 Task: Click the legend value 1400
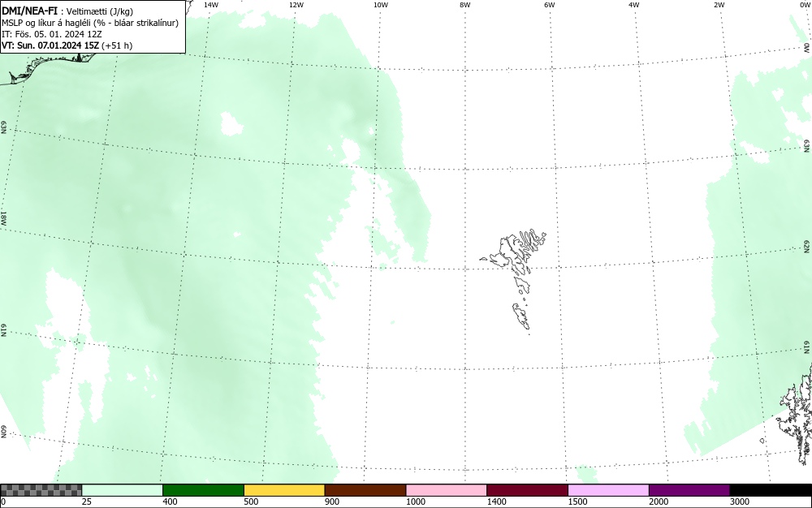(497, 502)
